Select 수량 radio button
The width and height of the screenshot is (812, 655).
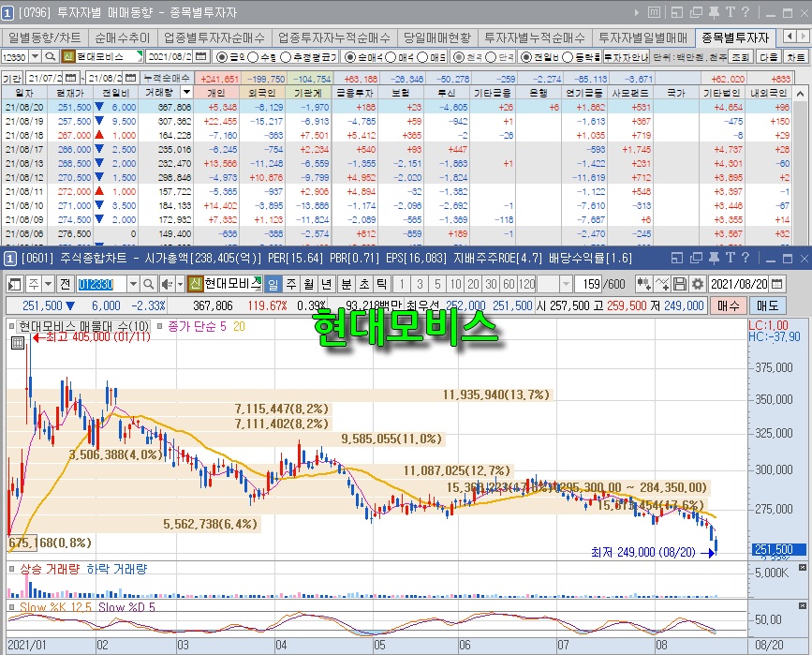pyautogui.click(x=253, y=57)
